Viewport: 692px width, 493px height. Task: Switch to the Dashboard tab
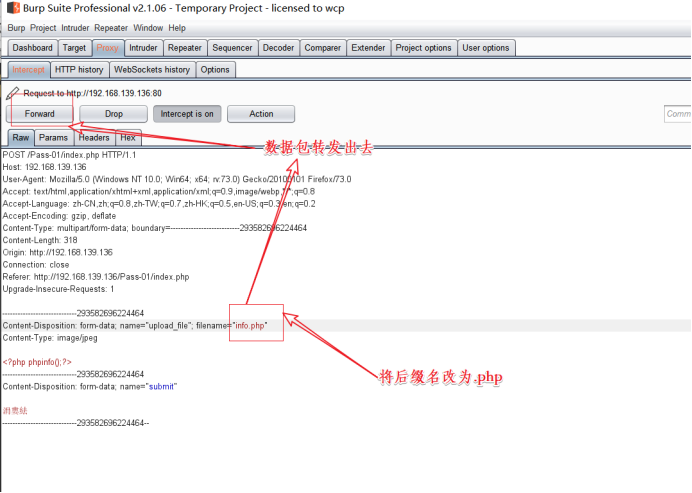tap(32, 48)
